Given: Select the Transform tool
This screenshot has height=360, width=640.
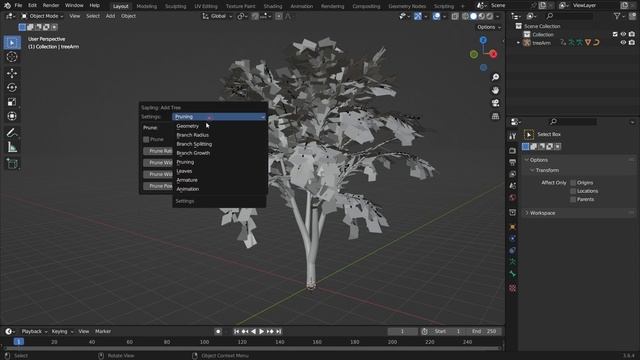Looking at the screenshot, I should point(12,116).
